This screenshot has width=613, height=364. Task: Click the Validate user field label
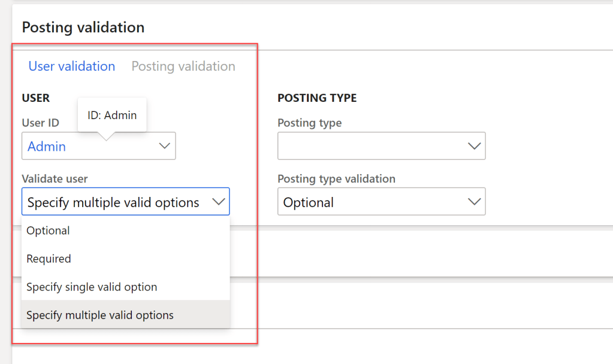click(x=55, y=178)
